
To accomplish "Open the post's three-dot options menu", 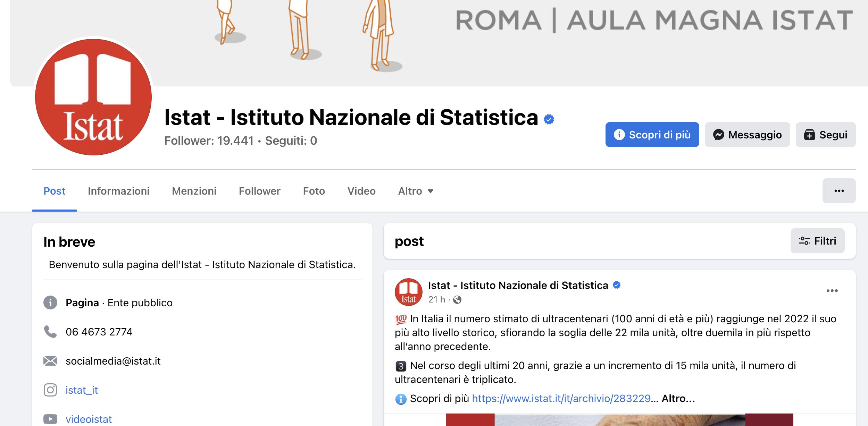I will (x=832, y=291).
